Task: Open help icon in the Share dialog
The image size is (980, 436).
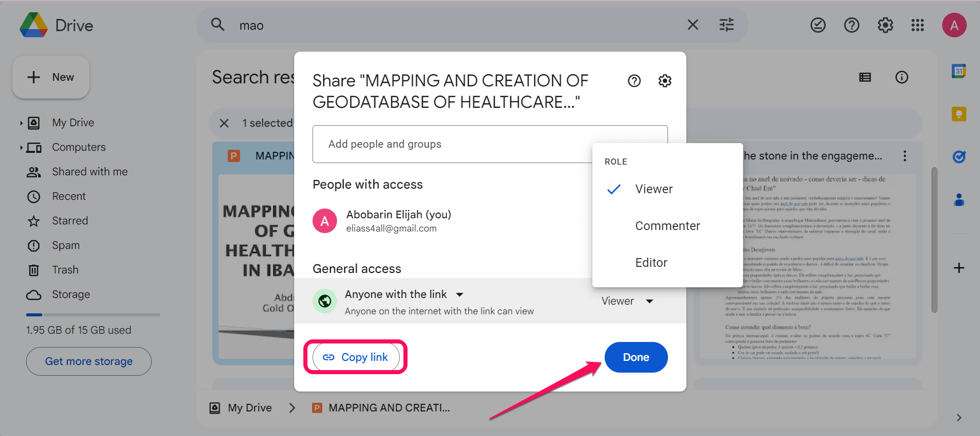Action: (634, 81)
